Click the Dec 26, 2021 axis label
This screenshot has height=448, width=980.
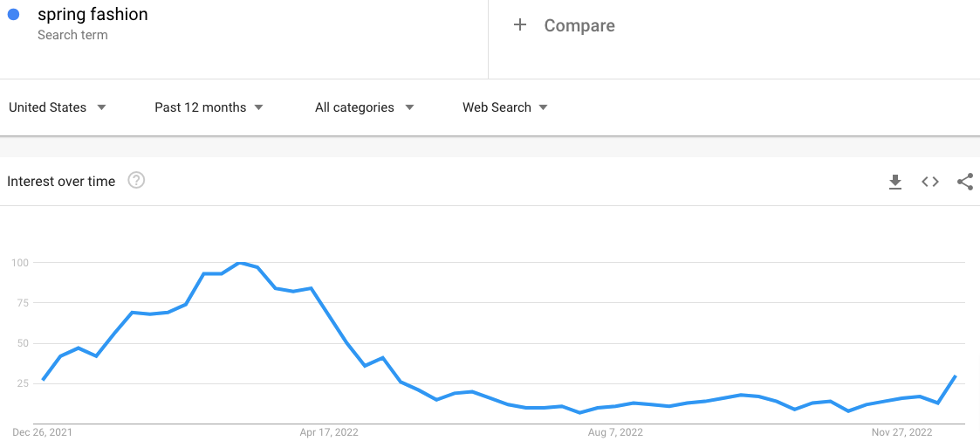pos(42,432)
